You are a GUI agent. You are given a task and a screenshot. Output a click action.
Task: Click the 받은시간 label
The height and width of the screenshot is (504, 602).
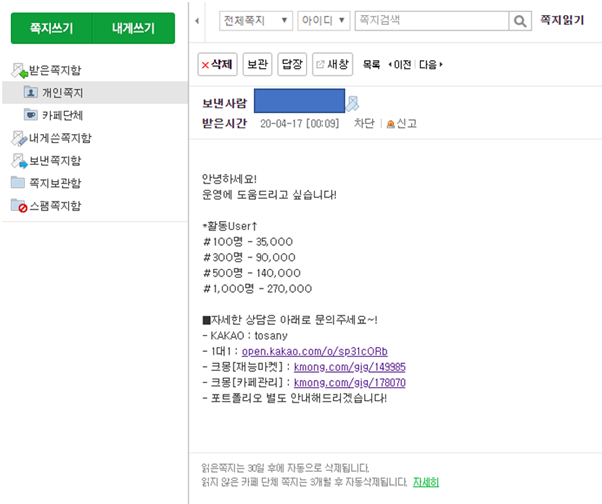[x=225, y=123]
